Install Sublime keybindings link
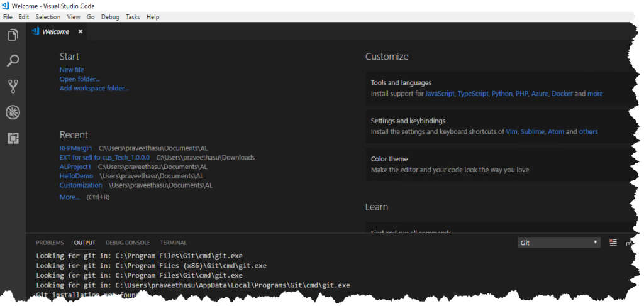Screen dimensions: 644x306 click(532, 132)
